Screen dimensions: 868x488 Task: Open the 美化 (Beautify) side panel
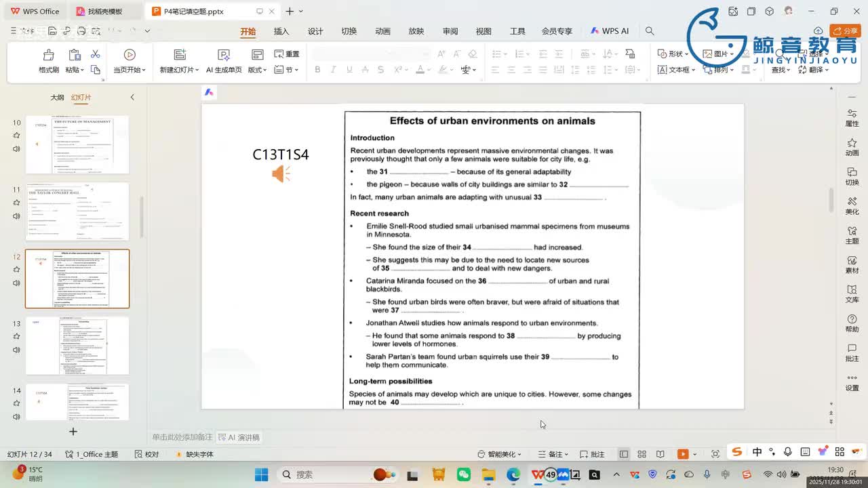click(x=852, y=205)
